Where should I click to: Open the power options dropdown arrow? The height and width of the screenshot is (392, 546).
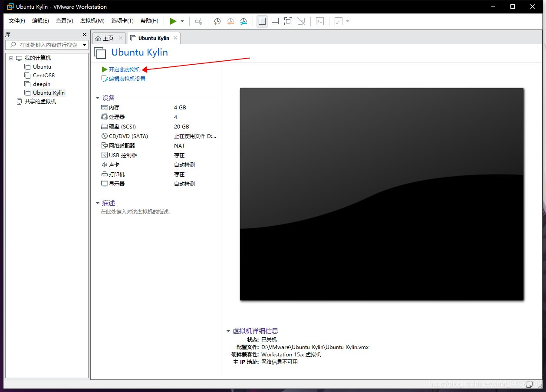[182, 21]
